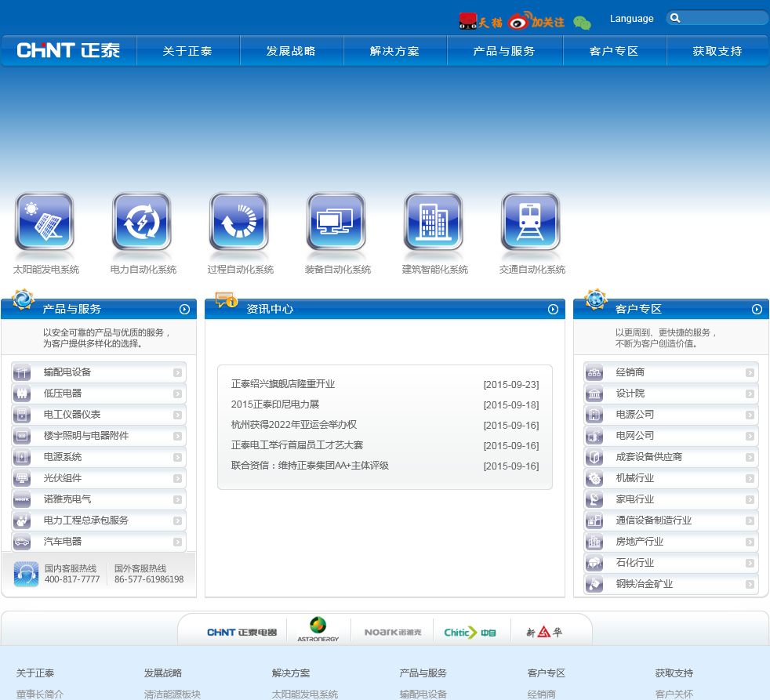Click the arrow on 楼宇照明与电器附件 row
The width and height of the screenshot is (770, 700).
(178, 437)
